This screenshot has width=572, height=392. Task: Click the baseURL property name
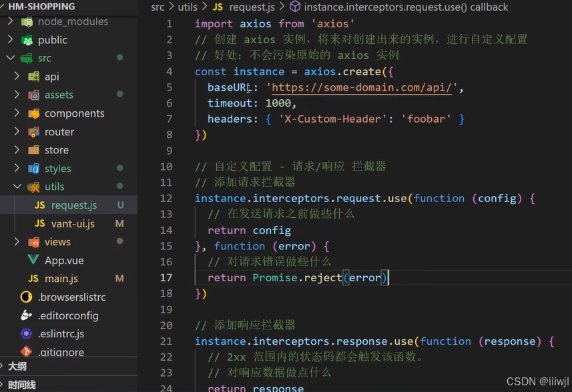pyautogui.click(x=230, y=87)
